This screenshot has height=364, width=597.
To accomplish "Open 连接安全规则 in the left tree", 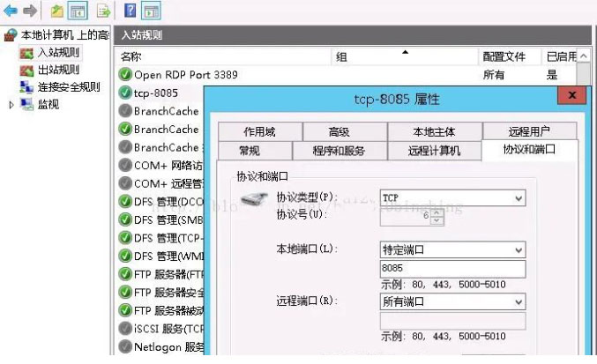I will [x=71, y=86].
